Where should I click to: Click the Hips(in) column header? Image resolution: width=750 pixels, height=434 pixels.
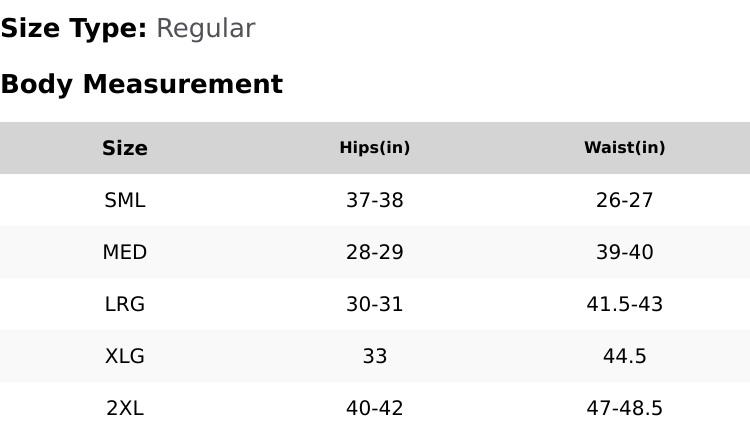point(375,148)
